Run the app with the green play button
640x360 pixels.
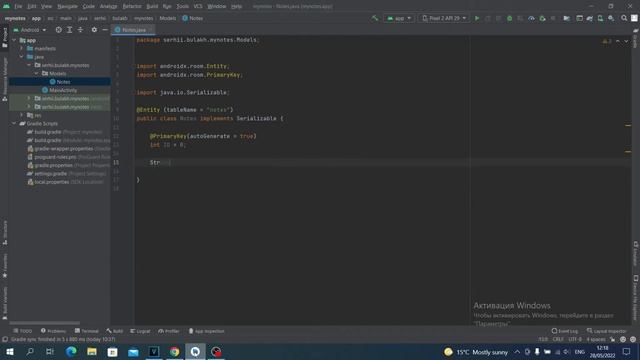click(x=477, y=18)
